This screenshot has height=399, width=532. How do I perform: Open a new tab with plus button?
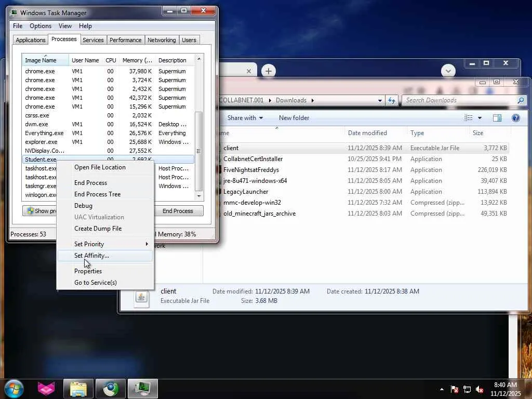269,71
